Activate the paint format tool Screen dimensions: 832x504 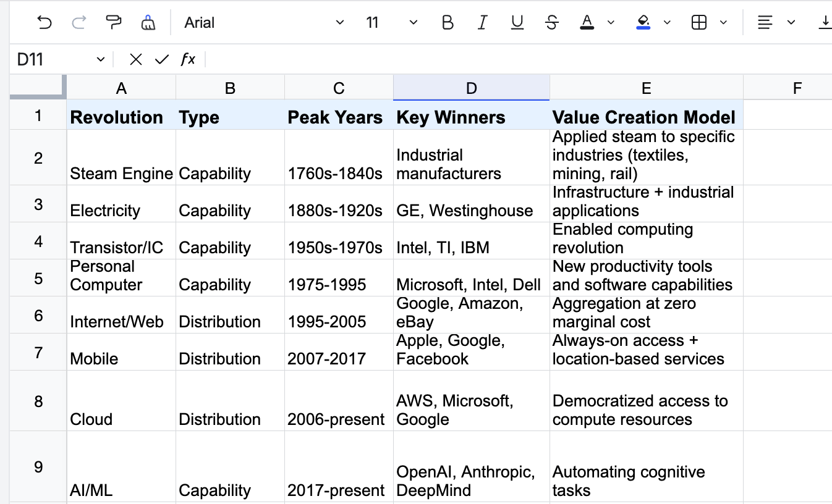[114, 23]
